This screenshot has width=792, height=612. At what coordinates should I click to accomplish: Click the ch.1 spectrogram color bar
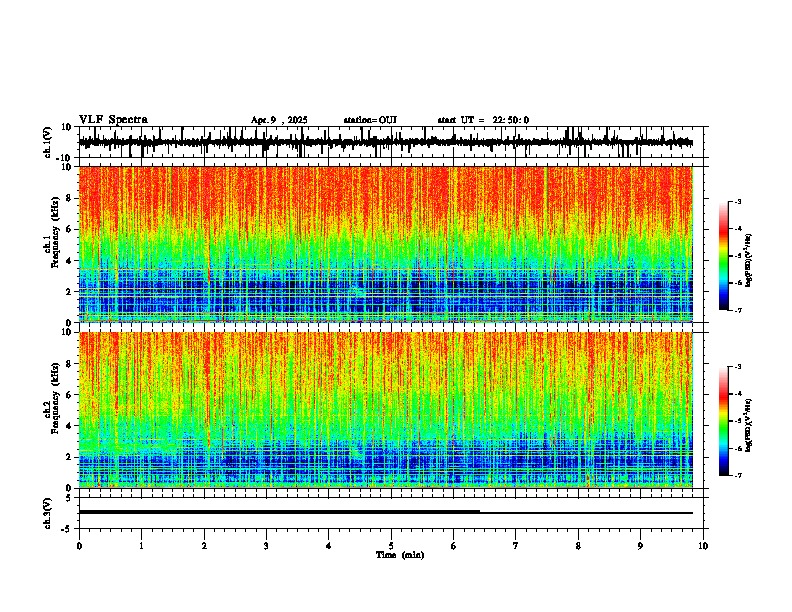point(724,256)
